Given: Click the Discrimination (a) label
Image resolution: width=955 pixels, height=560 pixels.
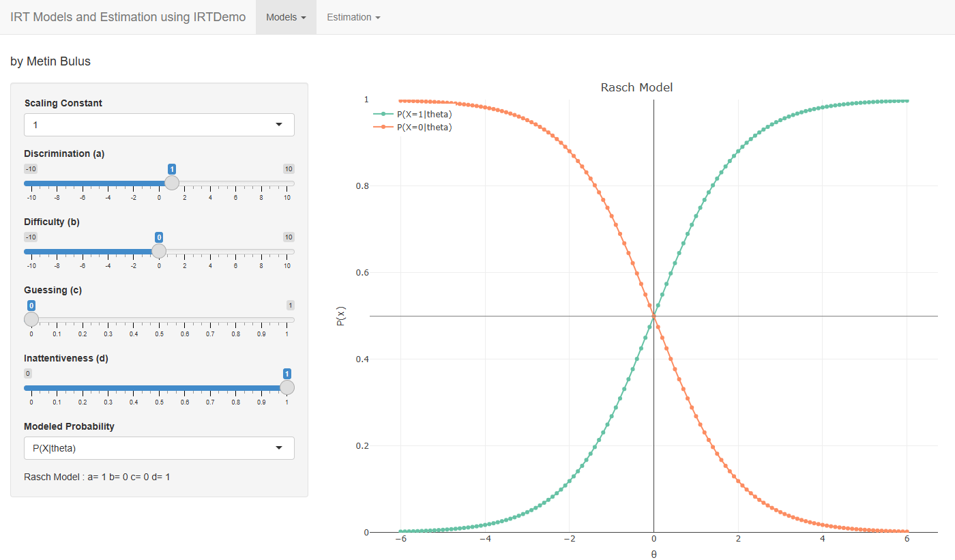Looking at the screenshot, I should coord(64,153).
